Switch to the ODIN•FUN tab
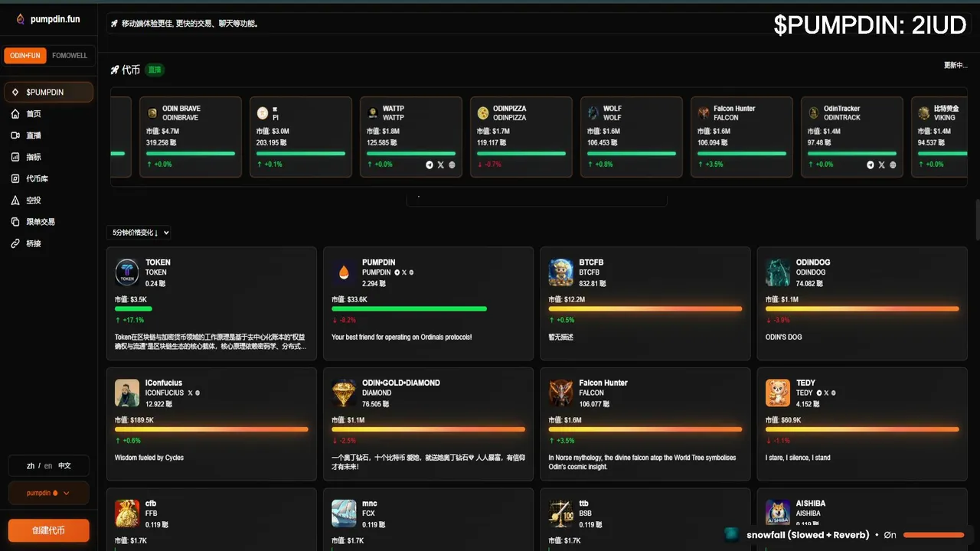 25,56
